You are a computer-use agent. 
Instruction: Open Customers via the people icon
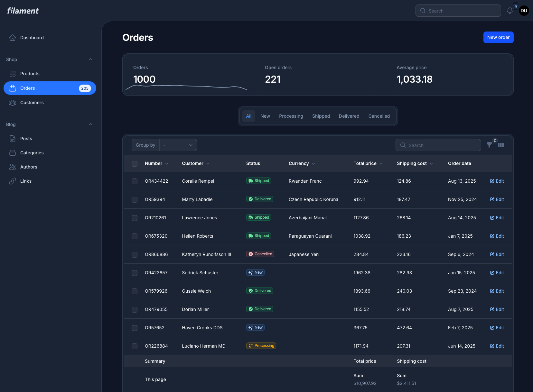(x=13, y=103)
